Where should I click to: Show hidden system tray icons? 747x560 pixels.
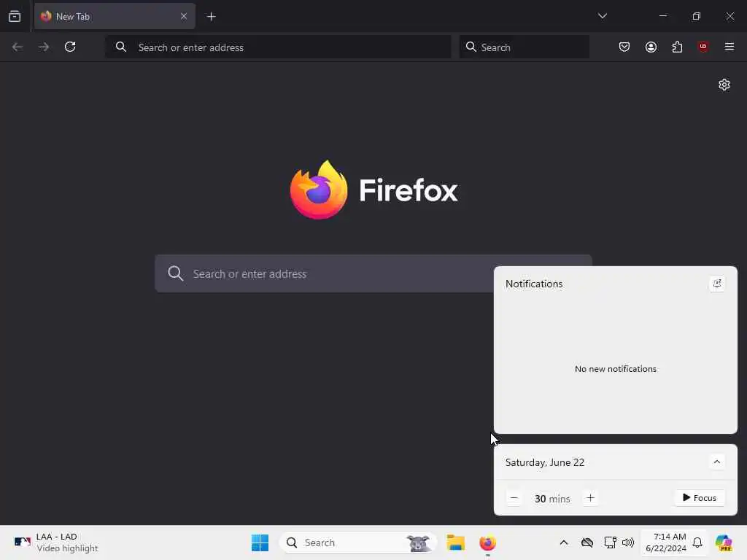tap(564, 542)
